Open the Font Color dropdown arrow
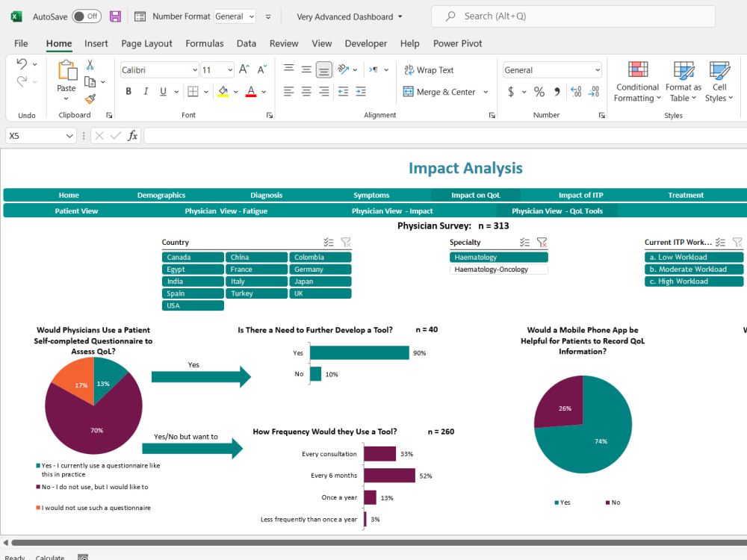The image size is (747, 560). 264,92
